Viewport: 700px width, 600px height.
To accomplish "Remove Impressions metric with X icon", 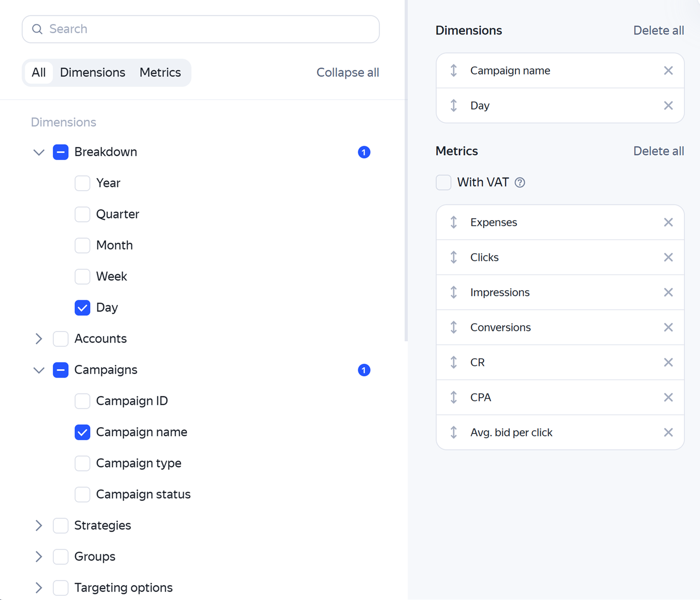I will pos(668,292).
